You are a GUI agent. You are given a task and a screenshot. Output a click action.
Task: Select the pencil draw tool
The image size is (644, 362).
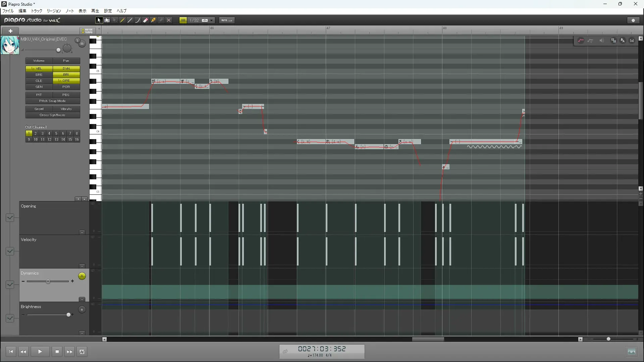(x=122, y=20)
